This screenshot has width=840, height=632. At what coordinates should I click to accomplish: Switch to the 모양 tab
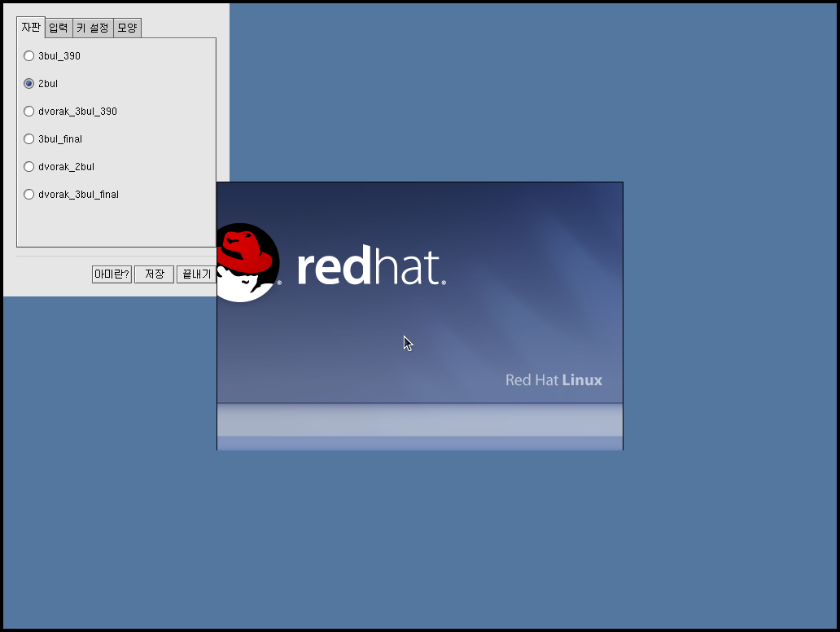click(128, 28)
